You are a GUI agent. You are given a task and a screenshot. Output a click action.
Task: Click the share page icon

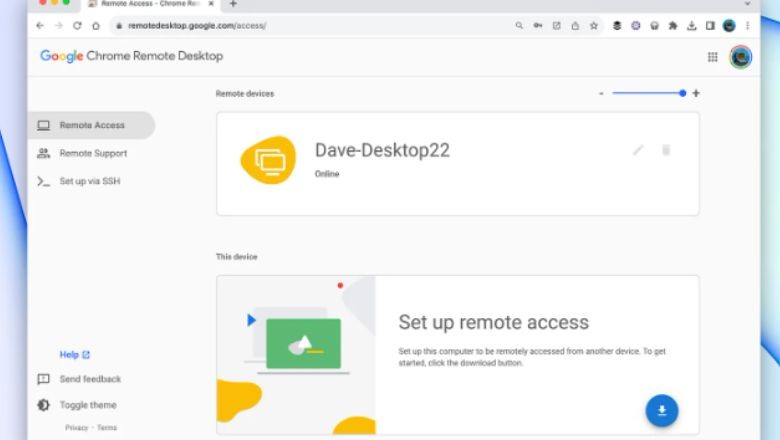tap(575, 25)
